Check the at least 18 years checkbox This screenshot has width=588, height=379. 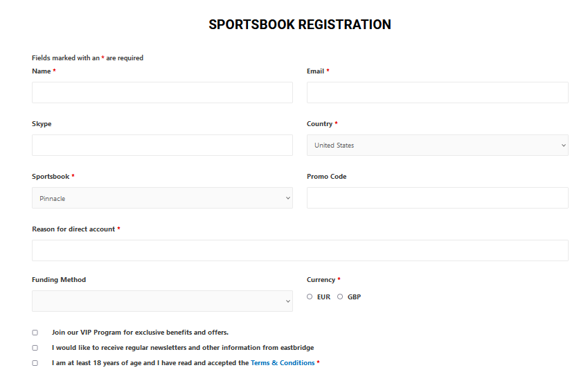pyautogui.click(x=35, y=363)
